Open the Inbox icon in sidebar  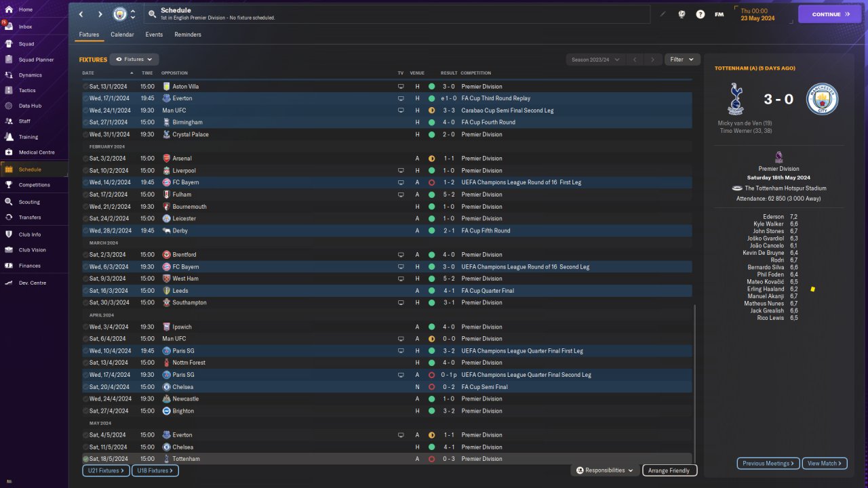pos(8,26)
